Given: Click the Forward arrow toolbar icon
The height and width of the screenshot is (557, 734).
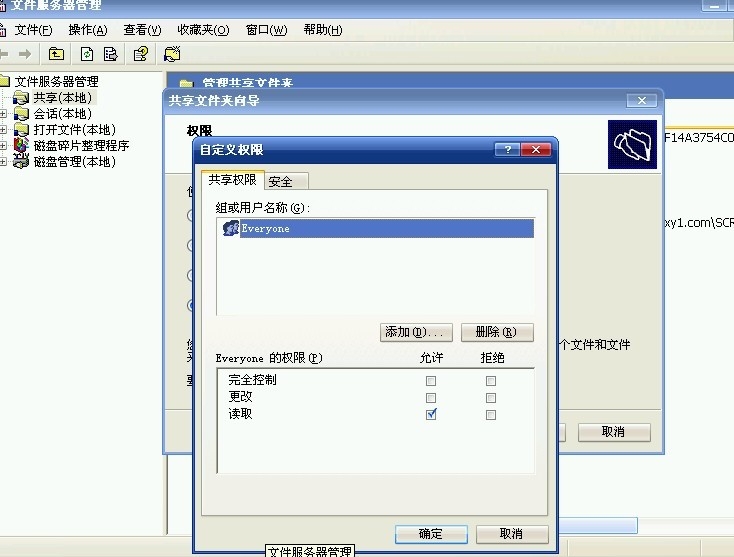Looking at the screenshot, I should click(24, 54).
